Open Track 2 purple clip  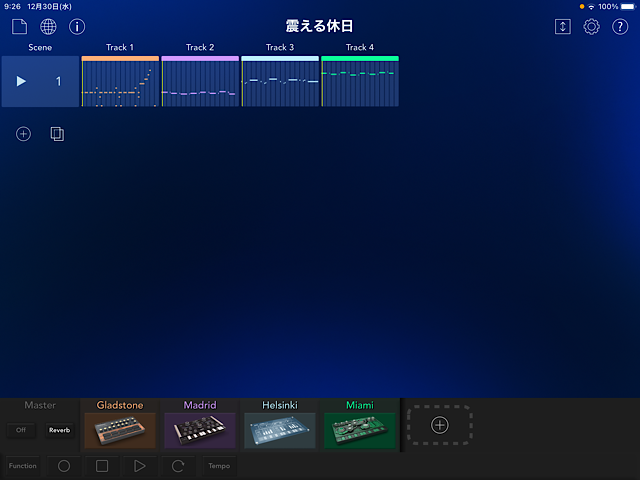[200, 81]
